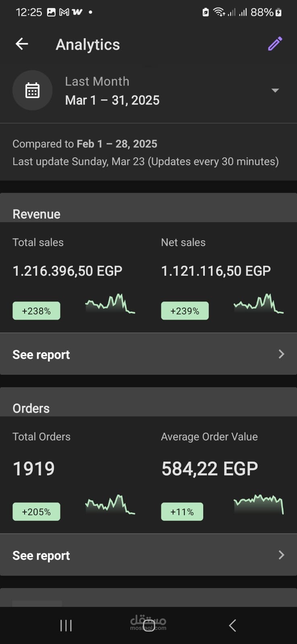The width and height of the screenshot is (297, 644).
Task: Tap the Total Orders sparkline chart
Action: (x=110, y=504)
